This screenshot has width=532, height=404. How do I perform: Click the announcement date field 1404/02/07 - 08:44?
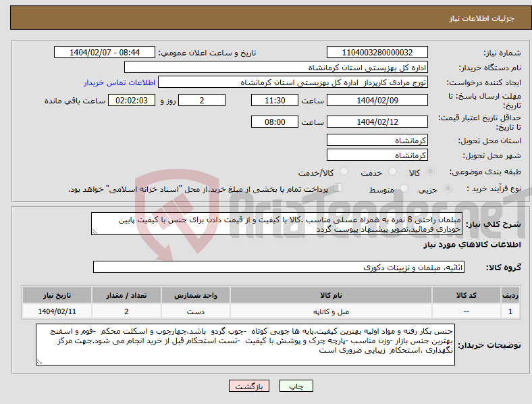(x=105, y=52)
